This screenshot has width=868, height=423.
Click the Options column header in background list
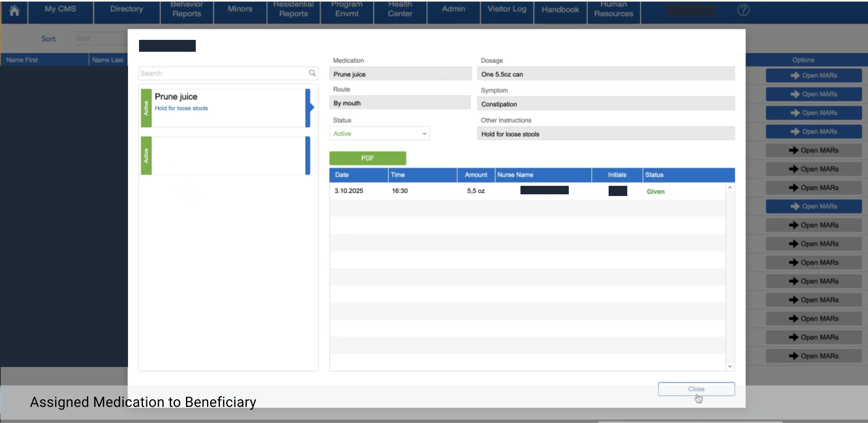(x=803, y=60)
